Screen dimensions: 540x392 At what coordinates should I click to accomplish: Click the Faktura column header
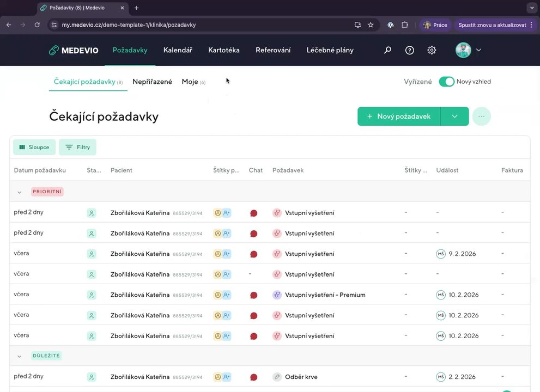(512, 170)
